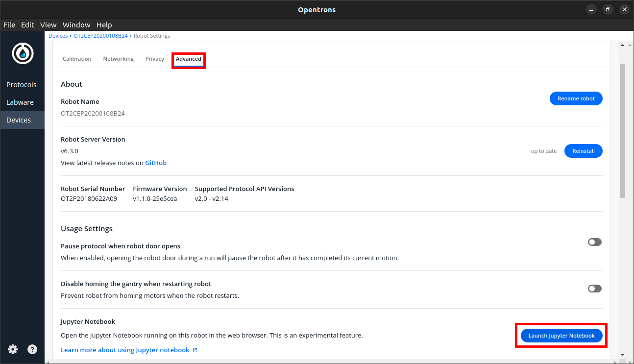
Task: Enable pause protocol when robot door opens
Action: [594, 242]
